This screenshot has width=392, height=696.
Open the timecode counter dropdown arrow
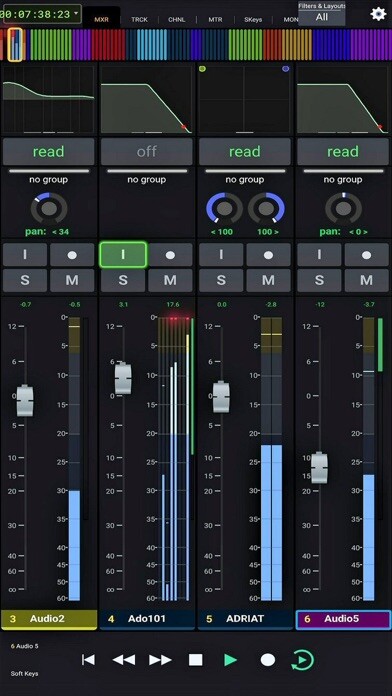tap(76, 14)
